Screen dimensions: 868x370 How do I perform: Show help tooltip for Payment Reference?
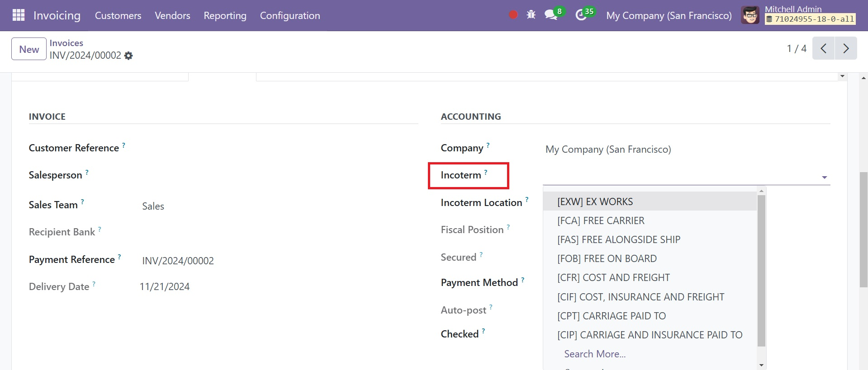(x=119, y=257)
